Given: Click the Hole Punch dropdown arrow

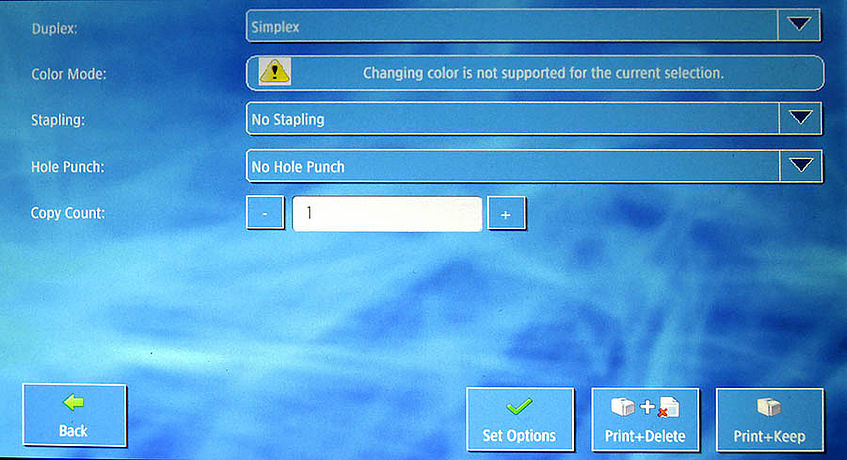Looking at the screenshot, I should pyautogui.click(x=801, y=166).
